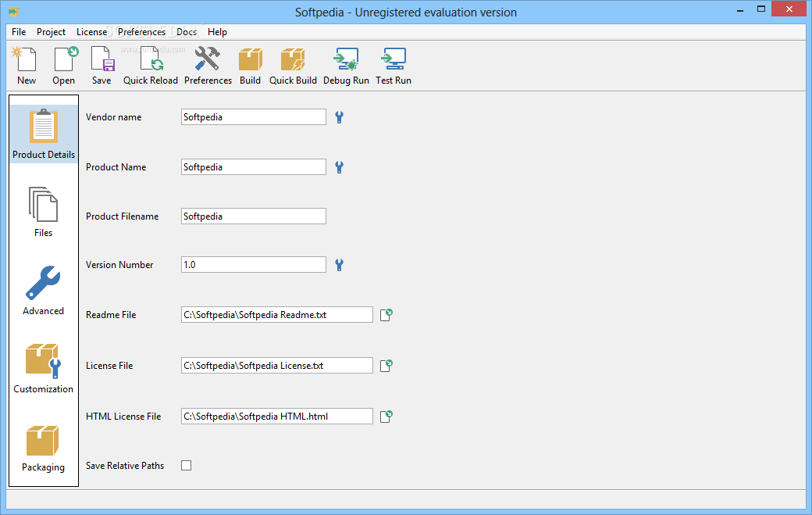Click the HTML License File path field
Viewport: 812px width, 515px height.
(277, 416)
